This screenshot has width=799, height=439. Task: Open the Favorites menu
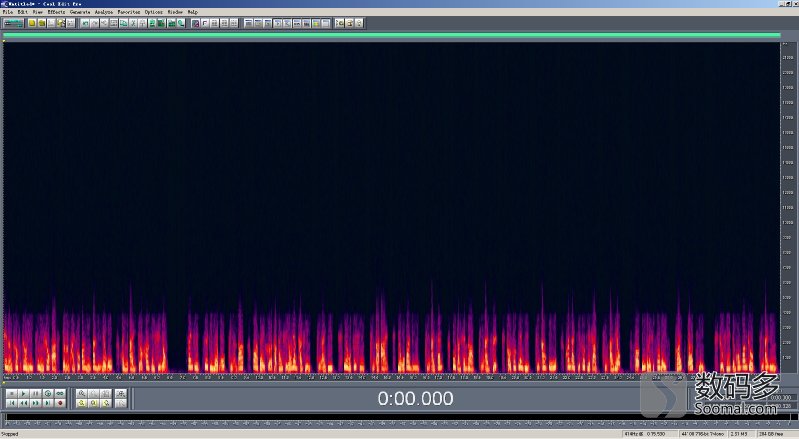[x=128, y=12]
